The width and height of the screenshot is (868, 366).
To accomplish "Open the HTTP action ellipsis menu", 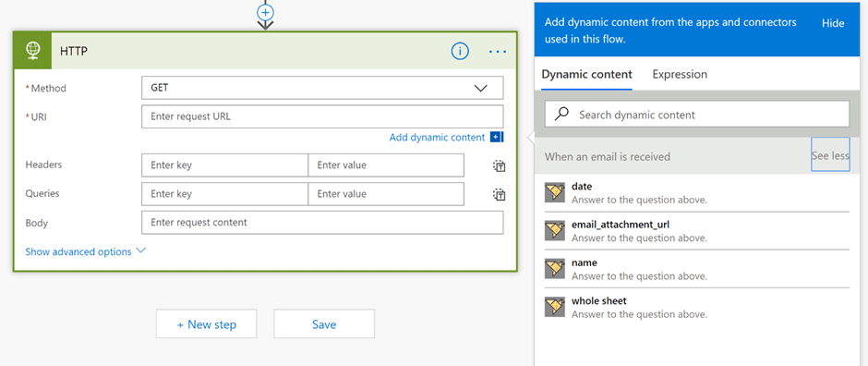I will point(498,52).
